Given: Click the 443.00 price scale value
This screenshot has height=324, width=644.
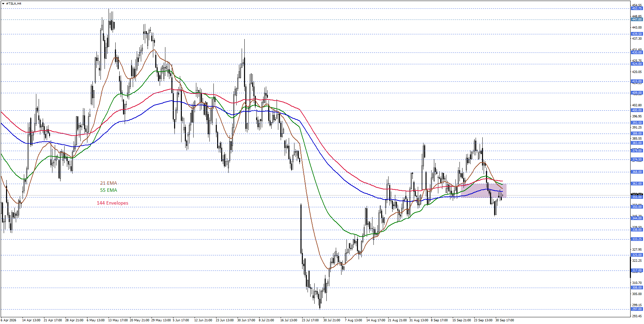Looking at the screenshot, I should point(637,28).
